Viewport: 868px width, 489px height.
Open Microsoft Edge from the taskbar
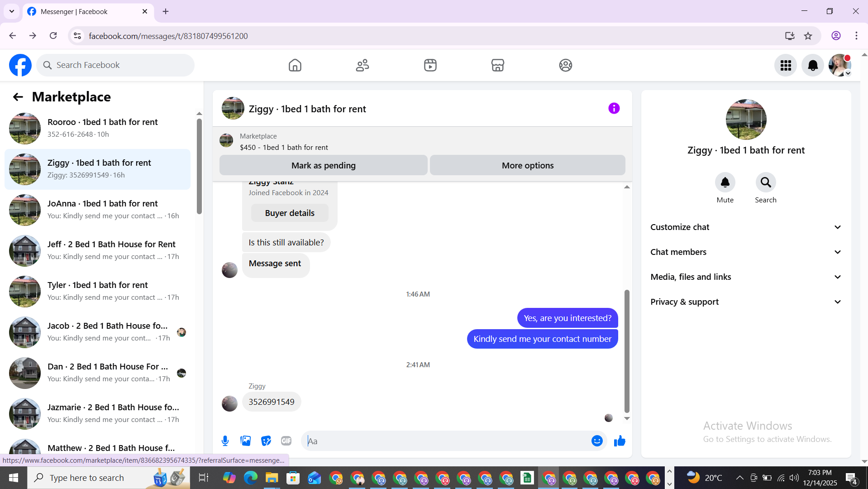[x=250, y=478]
